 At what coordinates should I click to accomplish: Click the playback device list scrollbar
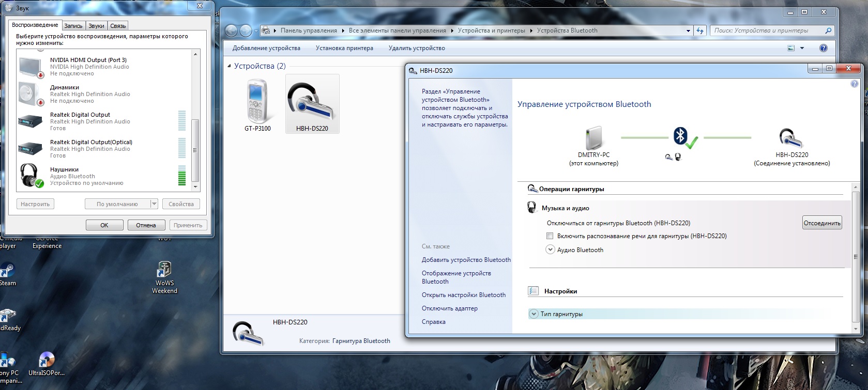(195, 150)
